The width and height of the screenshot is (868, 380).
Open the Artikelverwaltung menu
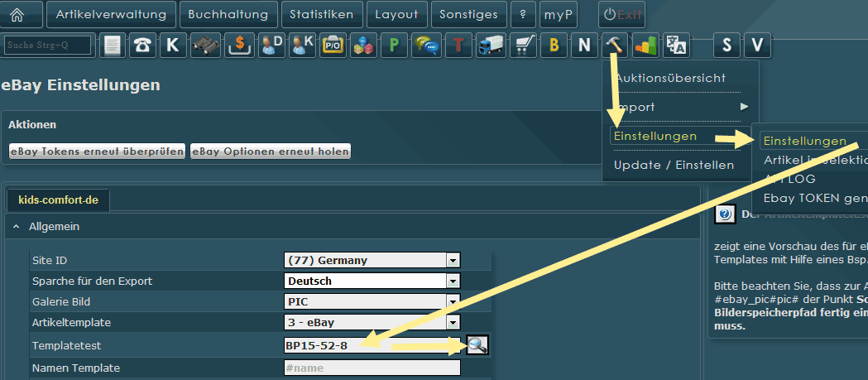click(x=111, y=14)
